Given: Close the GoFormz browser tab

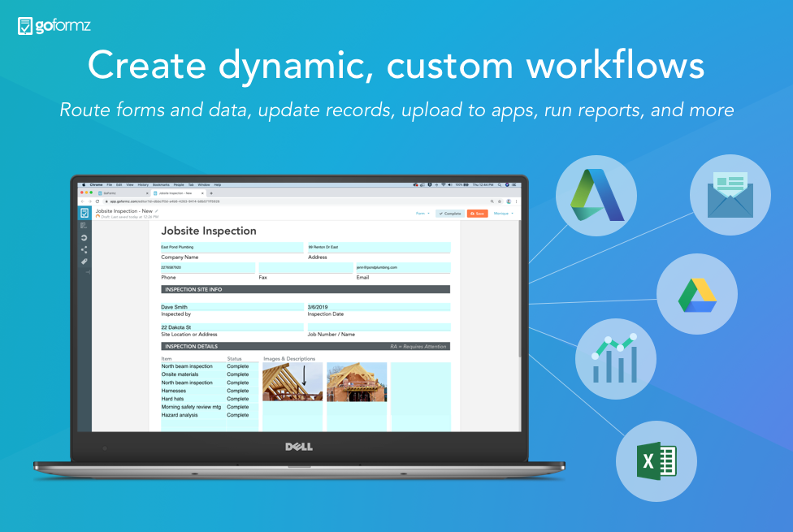Looking at the screenshot, I should pyautogui.click(x=147, y=193).
